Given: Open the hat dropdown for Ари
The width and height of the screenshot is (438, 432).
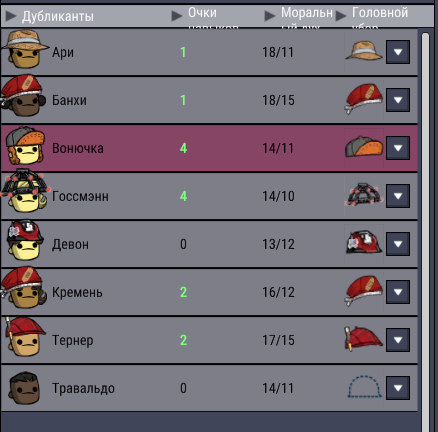Looking at the screenshot, I should pos(398,52).
